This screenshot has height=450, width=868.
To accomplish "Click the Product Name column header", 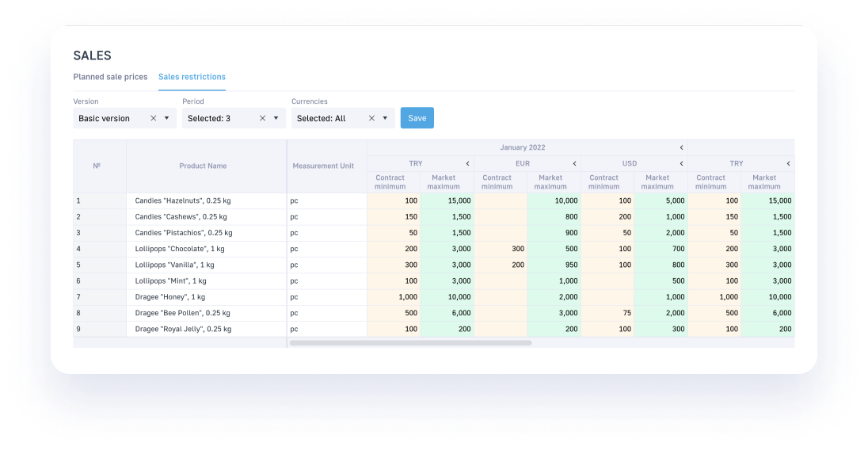I will click(207, 166).
